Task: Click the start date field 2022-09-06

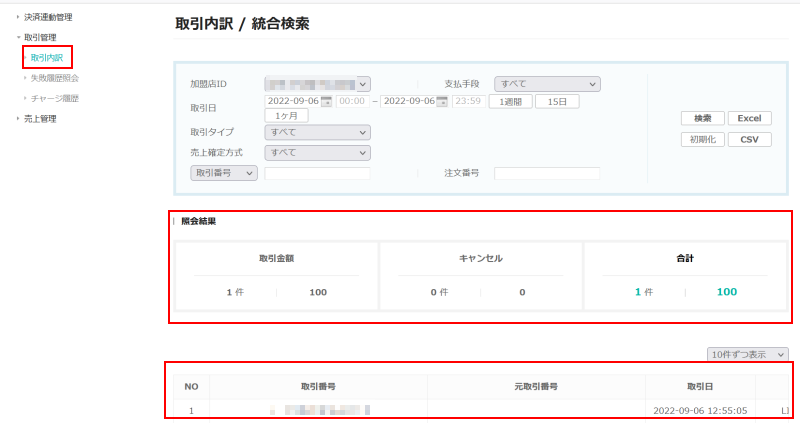Action: tap(293, 101)
